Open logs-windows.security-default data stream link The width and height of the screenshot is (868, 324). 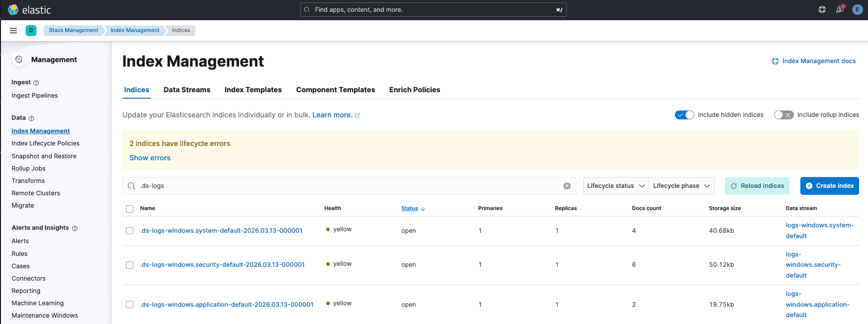point(813,265)
